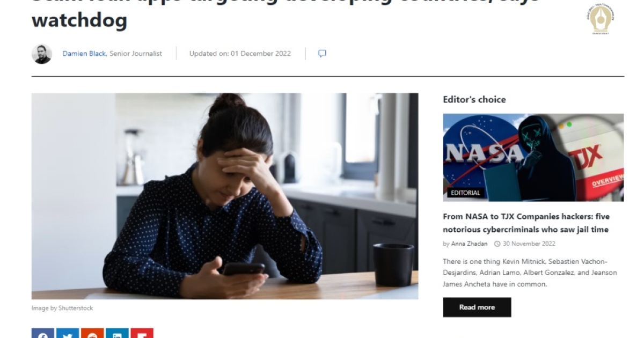Share article on Flipboard
This screenshot has width=644, height=338.
[x=142, y=333]
